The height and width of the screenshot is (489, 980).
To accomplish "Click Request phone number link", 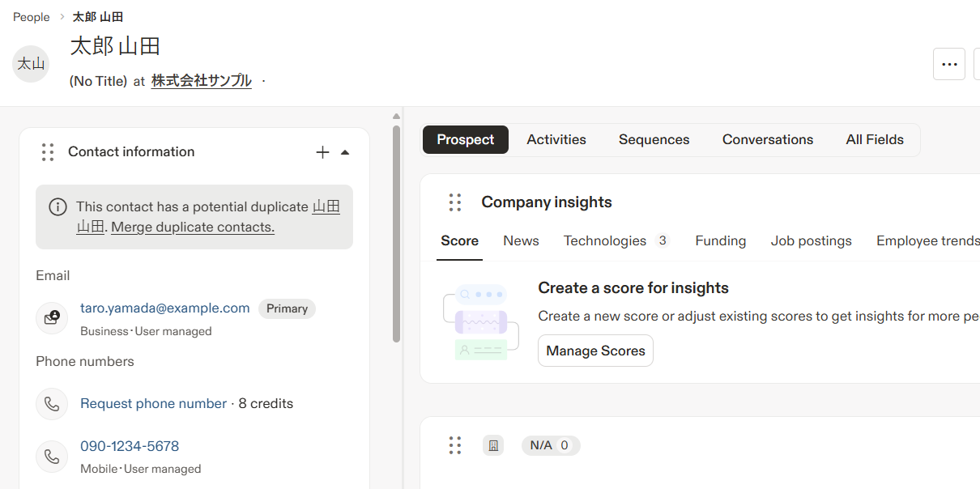I will (x=153, y=404).
